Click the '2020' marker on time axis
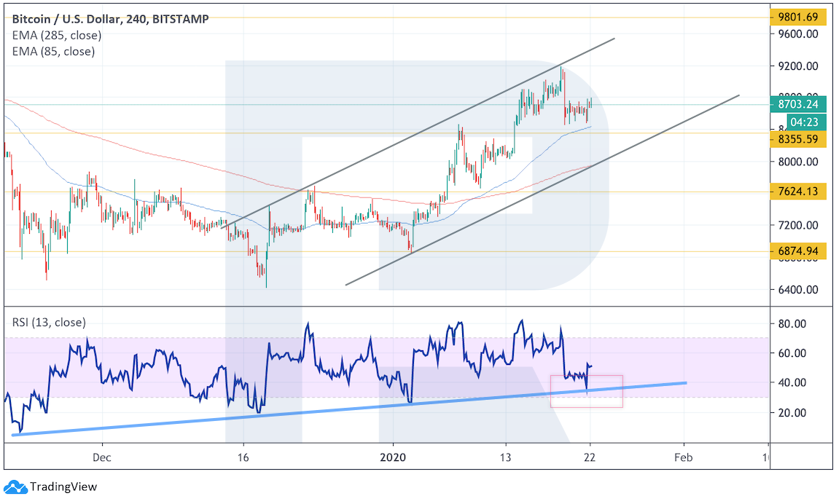 tap(393, 457)
